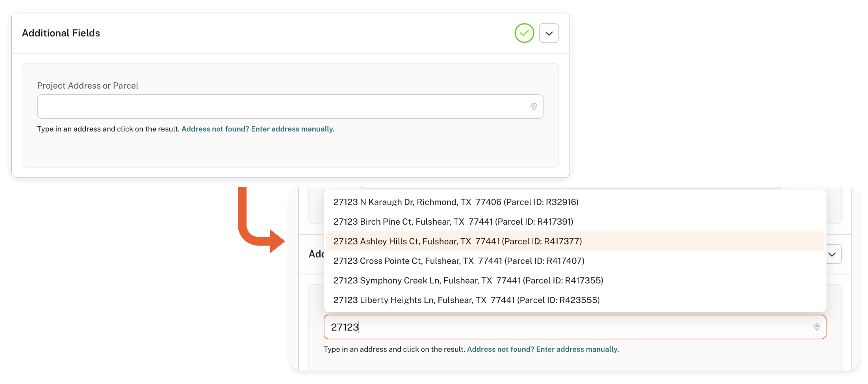Choose the 27123 Symphony Creek Ln result

point(468,280)
